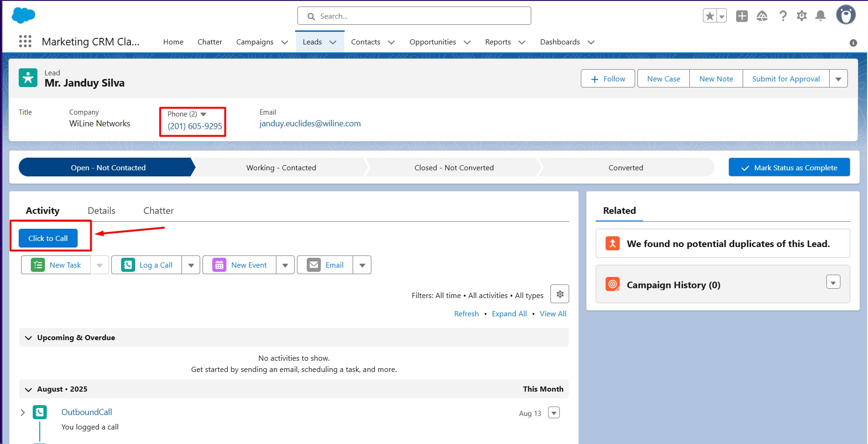The image size is (868, 444).
Task: Open the Trailhead guidance icon
Action: pos(762,16)
